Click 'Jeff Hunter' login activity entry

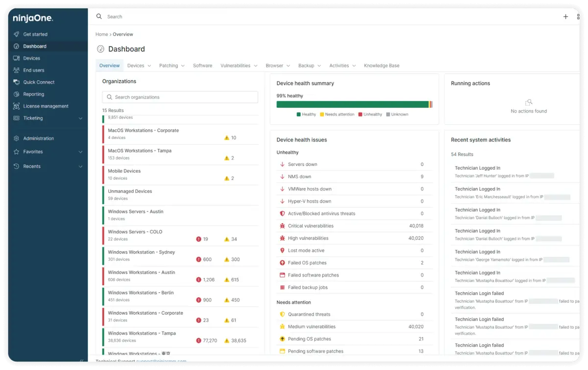click(x=514, y=172)
